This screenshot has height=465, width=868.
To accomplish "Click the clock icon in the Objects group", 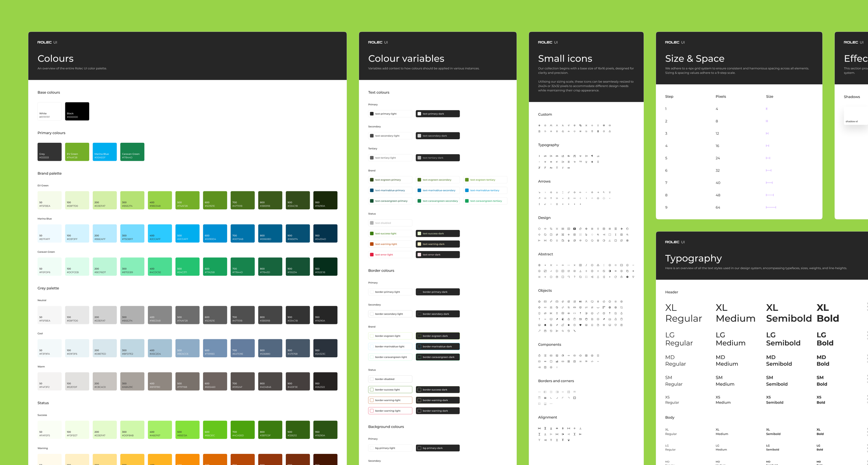I will pos(575,325).
